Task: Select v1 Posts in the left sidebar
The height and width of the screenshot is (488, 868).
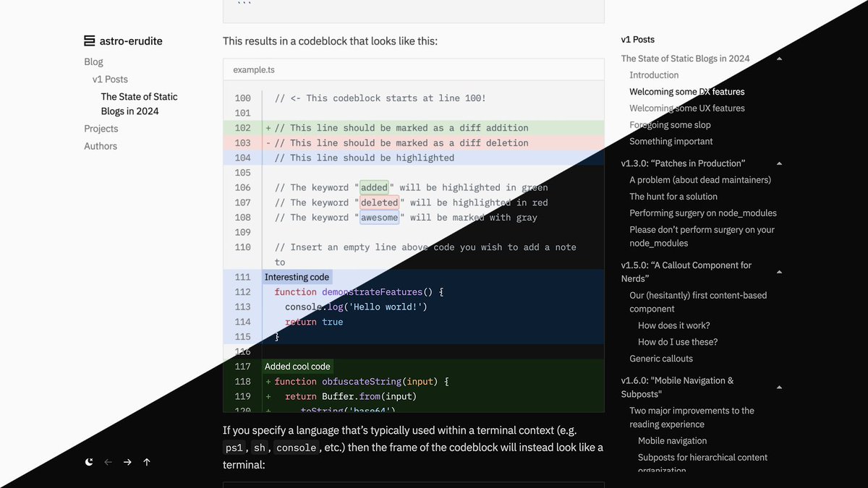Action: point(110,80)
